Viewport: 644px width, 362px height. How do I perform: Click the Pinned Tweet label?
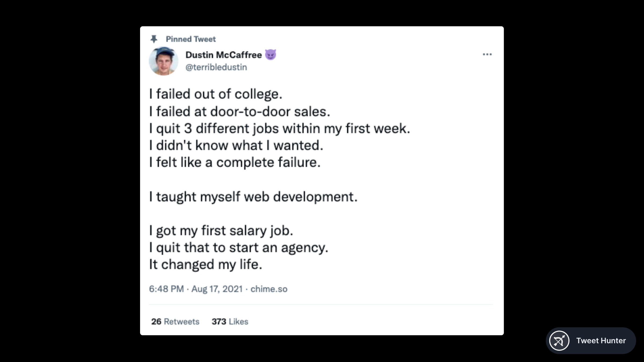(x=191, y=39)
